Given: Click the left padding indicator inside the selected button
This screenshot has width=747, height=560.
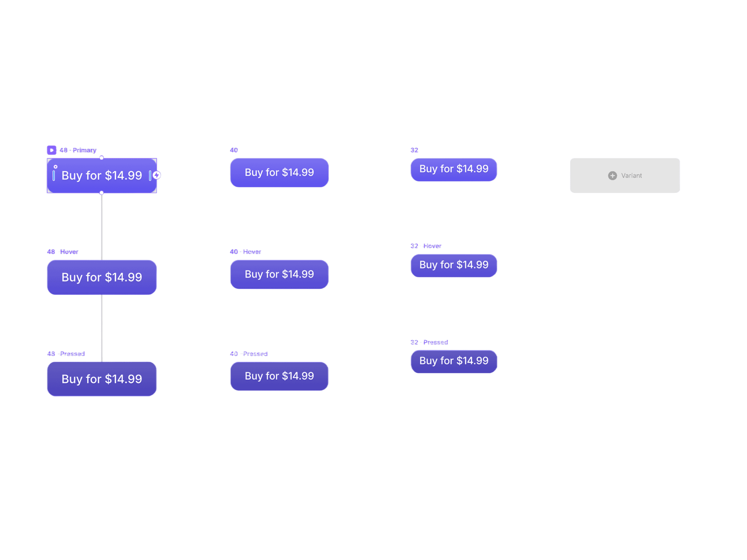Looking at the screenshot, I should [54, 176].
